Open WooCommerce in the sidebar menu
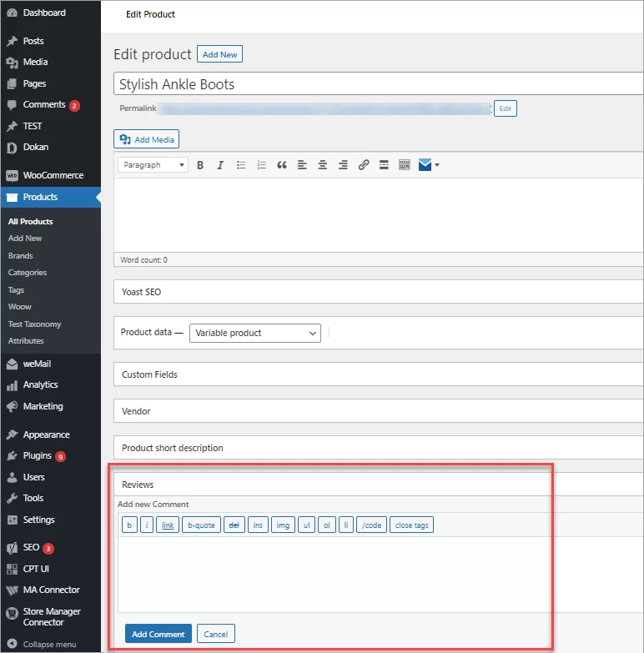Viewport: 644px width, 653px height. tap(53, 175)
